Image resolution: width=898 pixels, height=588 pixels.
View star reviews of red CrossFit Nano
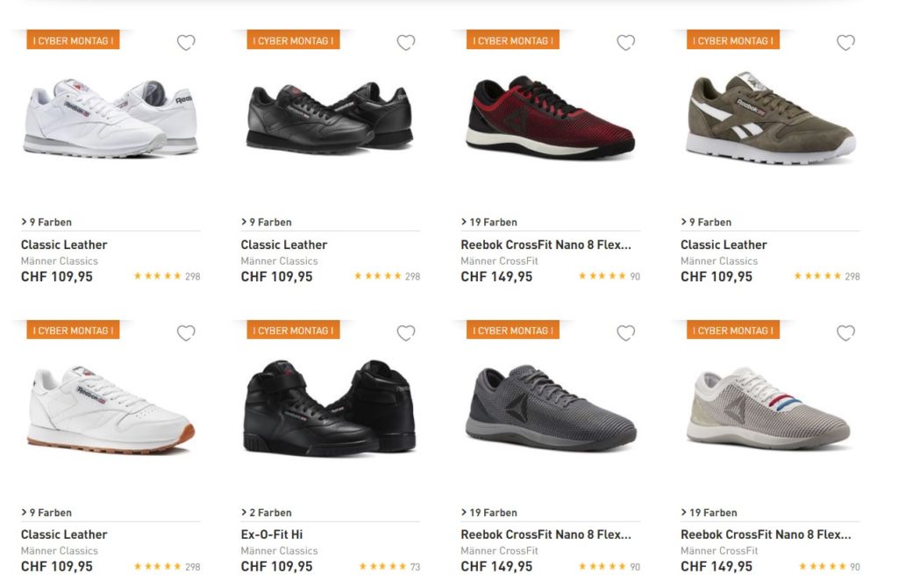coord(602,276)
